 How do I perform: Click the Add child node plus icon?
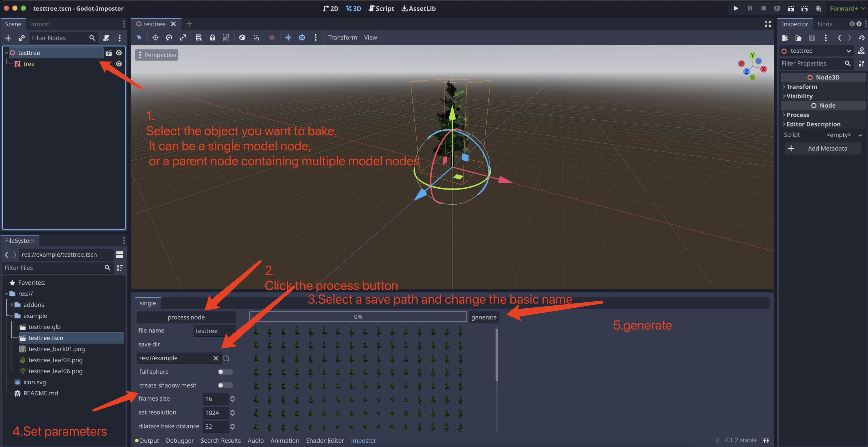pyautogui.click(x=8, y=38)
